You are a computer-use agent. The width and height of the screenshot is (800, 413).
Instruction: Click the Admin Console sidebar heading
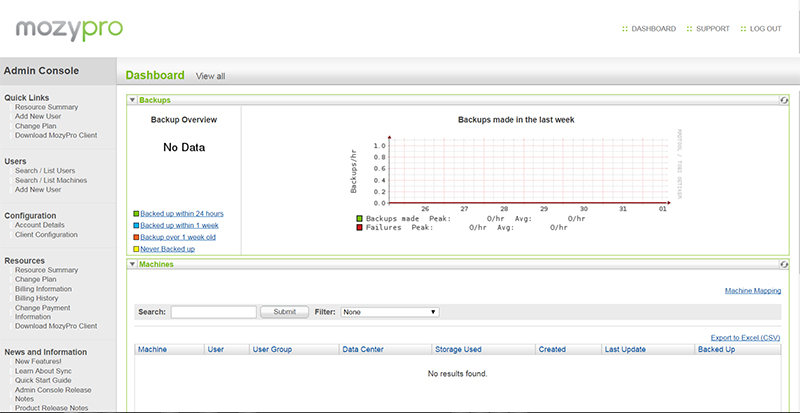[41, 71]
